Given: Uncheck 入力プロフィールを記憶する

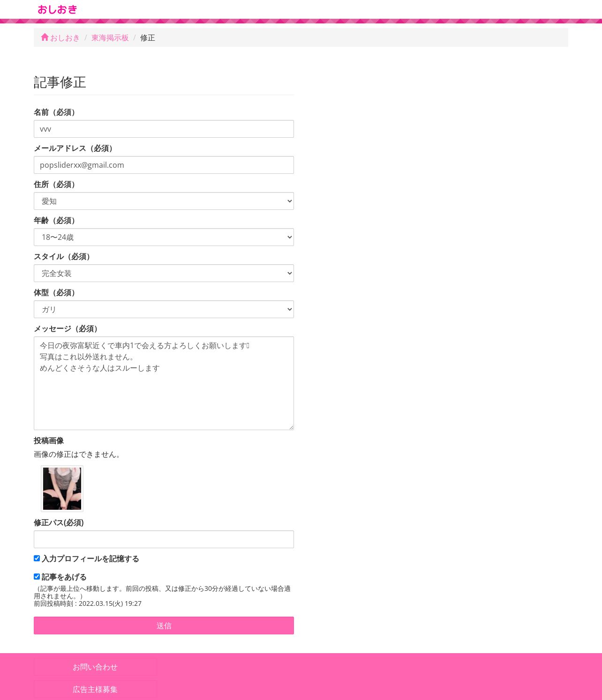Looking at the screenshot, I should click(37, 559).
